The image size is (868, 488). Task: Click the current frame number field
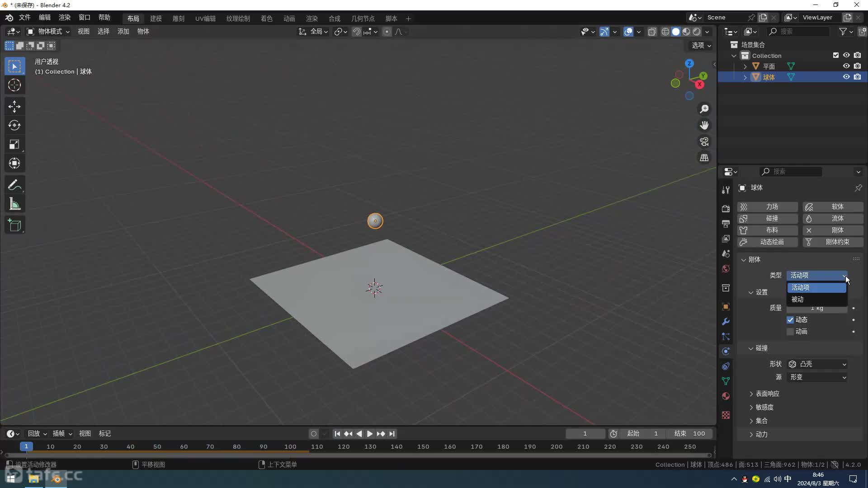click(x=585, y=434)
